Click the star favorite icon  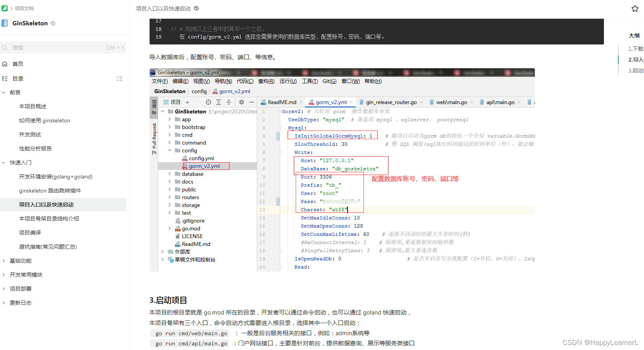[635, 9]
